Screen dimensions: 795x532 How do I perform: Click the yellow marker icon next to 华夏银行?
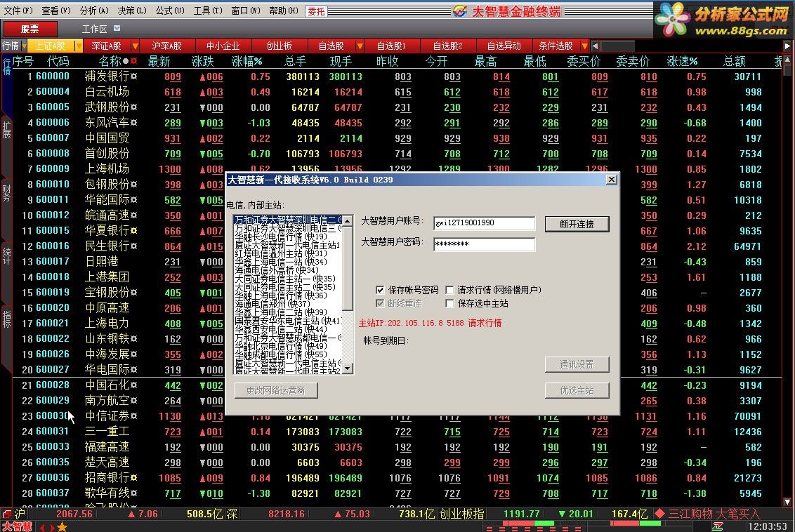(134, 230)
